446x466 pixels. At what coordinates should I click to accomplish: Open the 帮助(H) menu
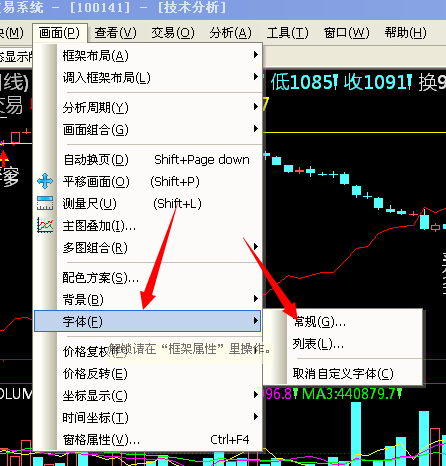405,33
